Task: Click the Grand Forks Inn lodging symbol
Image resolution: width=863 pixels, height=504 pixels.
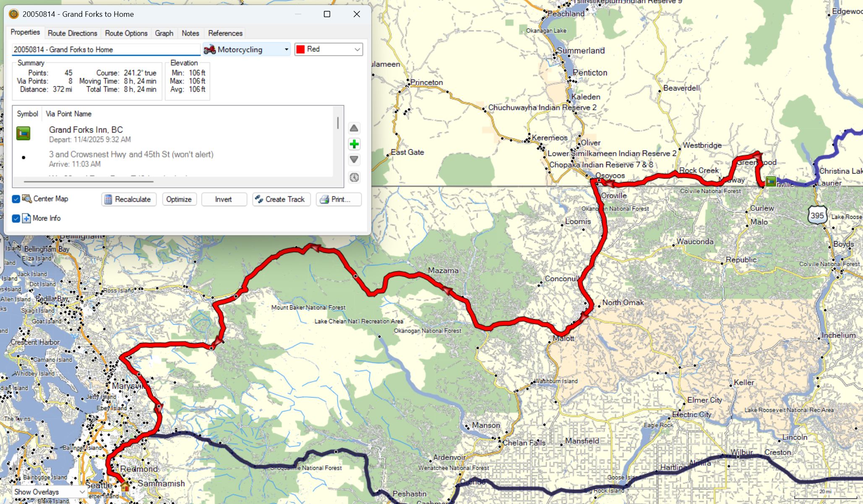Action: pyautogui.click(x=23, y=133)
